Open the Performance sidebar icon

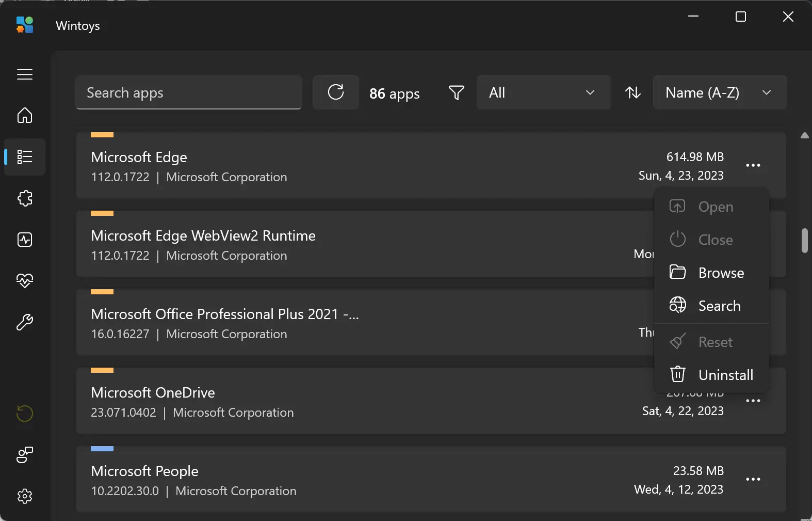click(x=24, y=240)
